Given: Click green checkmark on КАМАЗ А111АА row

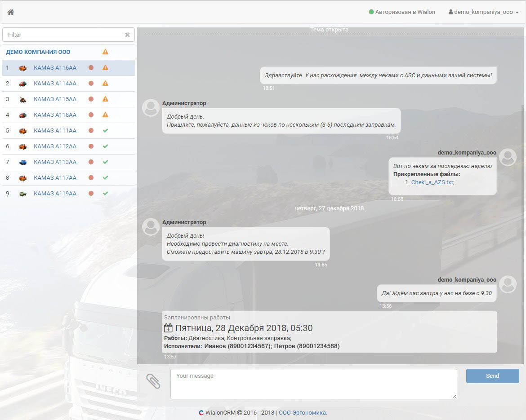Looking at the screenshot, I should 105,131.
